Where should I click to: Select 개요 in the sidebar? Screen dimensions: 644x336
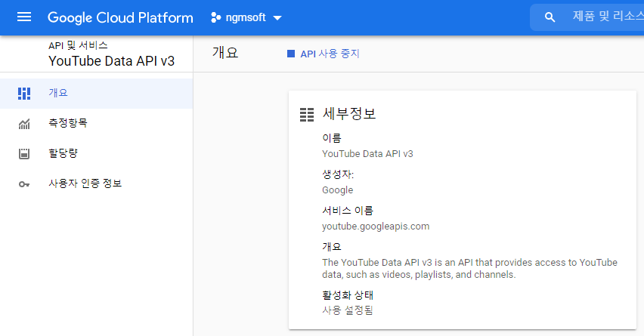point(97,94)
